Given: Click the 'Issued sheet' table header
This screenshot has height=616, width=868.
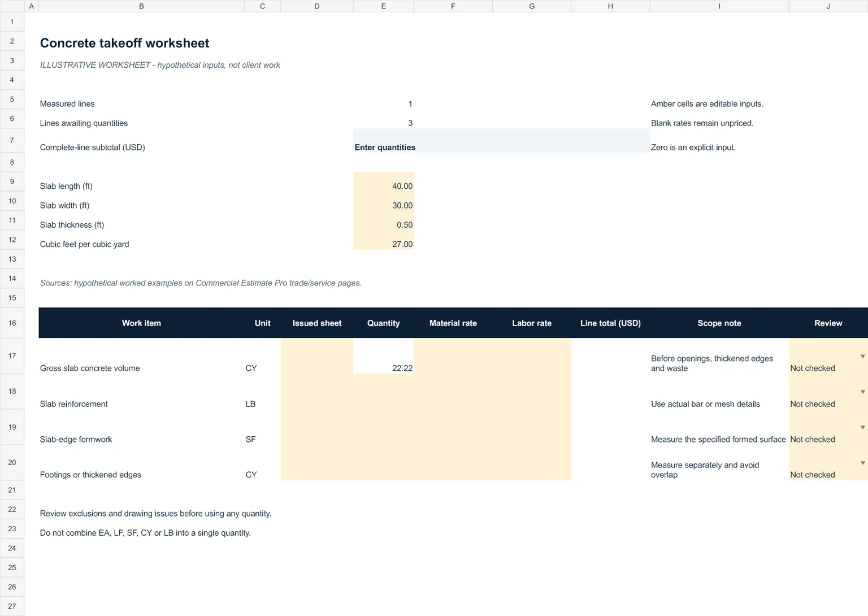Looking at the screenshot, I should tap(317, 323).
